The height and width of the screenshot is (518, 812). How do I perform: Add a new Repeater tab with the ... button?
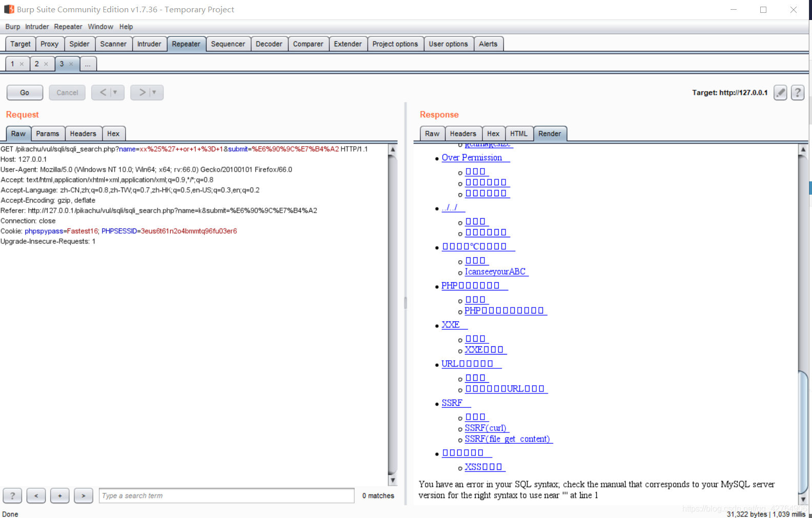(x=88, y=64)
